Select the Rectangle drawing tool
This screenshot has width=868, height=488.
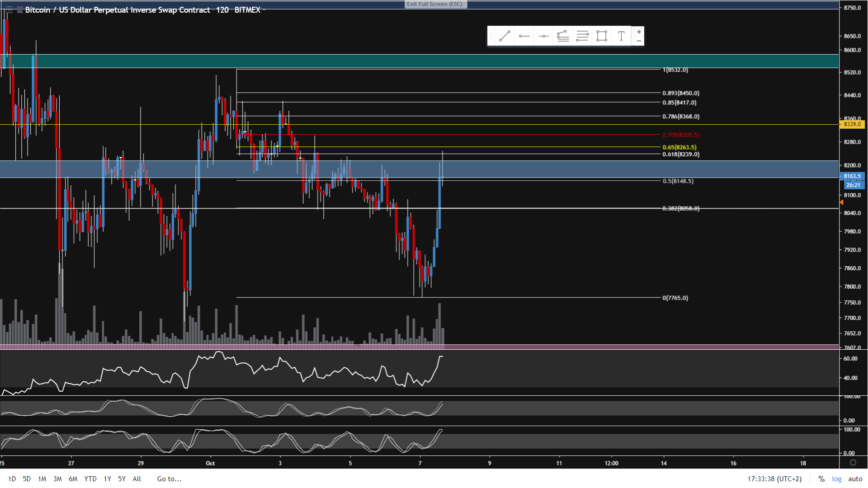(602, 36)
